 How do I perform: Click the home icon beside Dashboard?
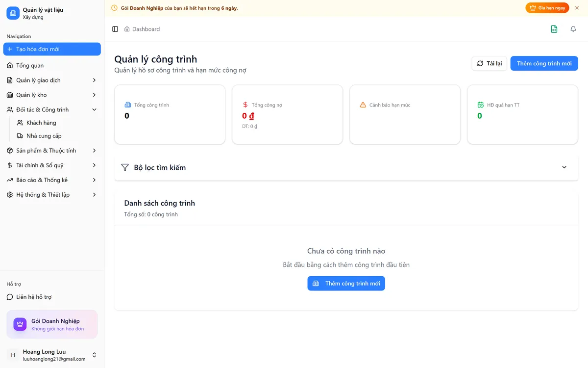click(x=127, y=29)
